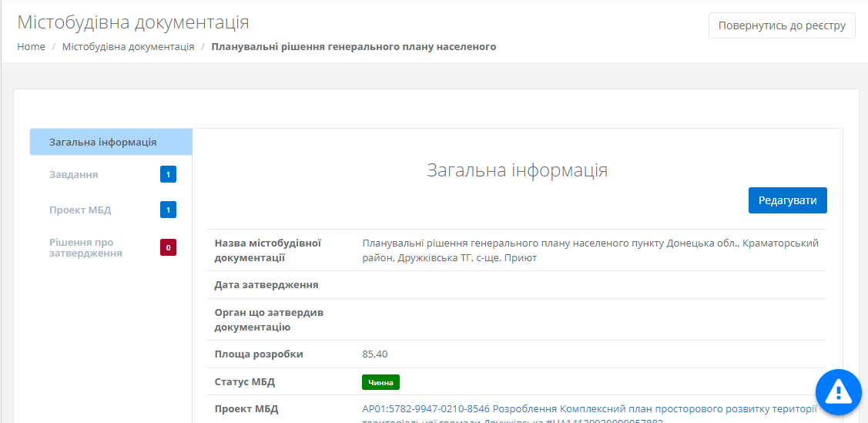Click the blue count badge beside Проект МБД
The image size is (868, 423).
click(x=168, y=210)
